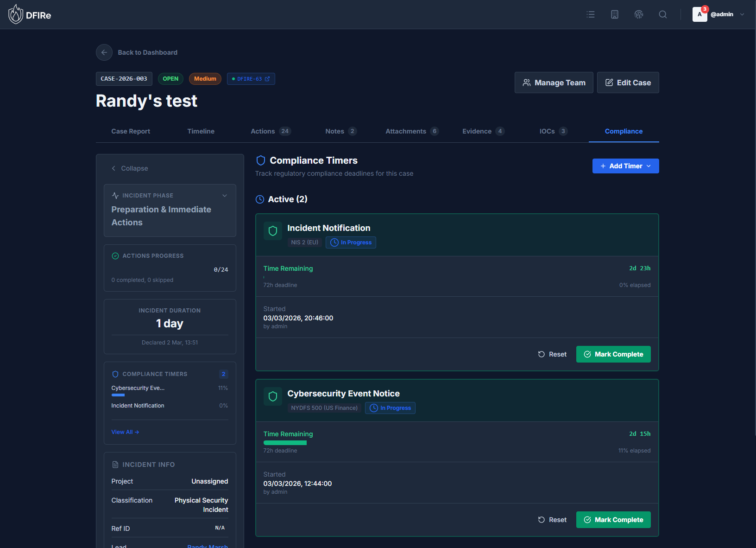Switch to the Timeline tab

pos(201,131)
